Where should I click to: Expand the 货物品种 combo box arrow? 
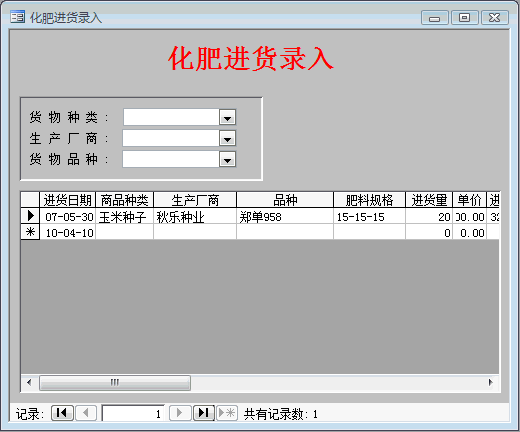pyautogui.click(x=228, y=159)
